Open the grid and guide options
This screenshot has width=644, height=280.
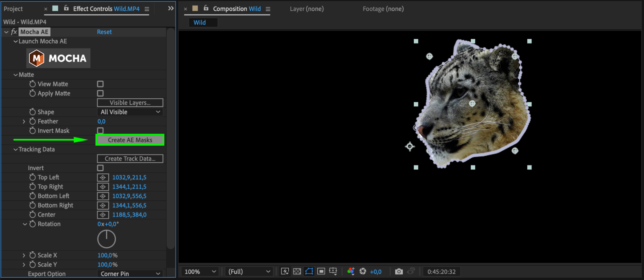(x=333, y=272)
